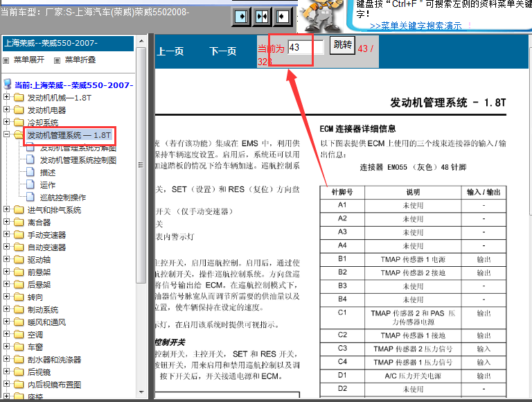Click the left-arrow panel layout icon
The height and width of the screenshot is (402, 532).
click(283, 17)
